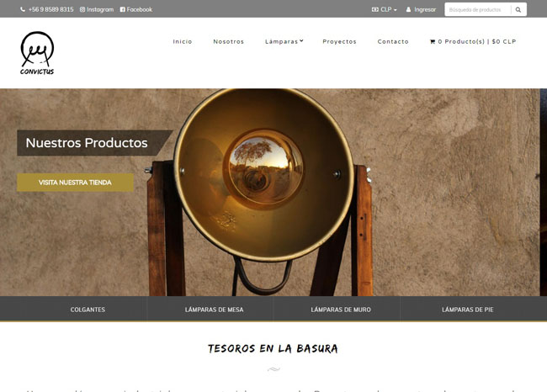Select the Colgantes category tab

pyautogui.click(x=88, y=310)
